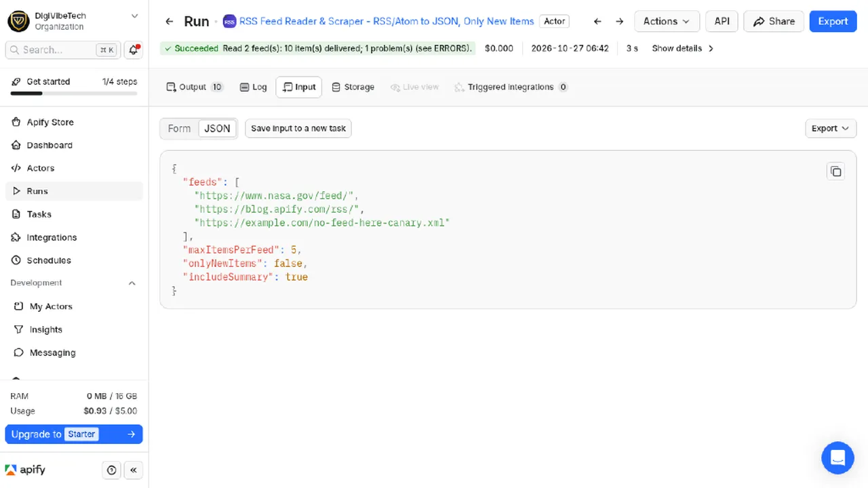
Task: Expand the organization switcher chevron
Action: click(134, 16)
